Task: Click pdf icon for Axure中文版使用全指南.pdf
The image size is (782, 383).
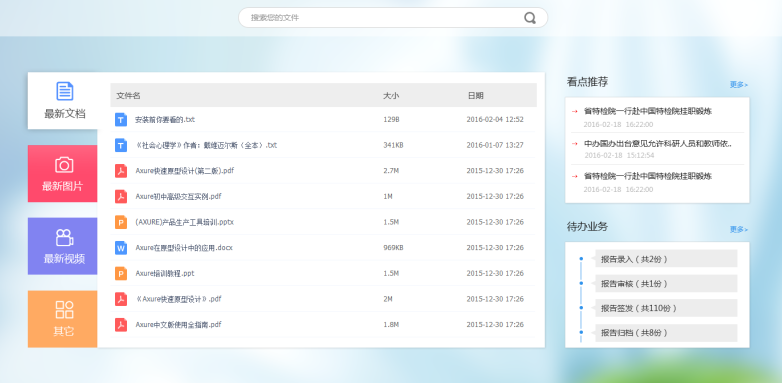Action: coord(121,325)
